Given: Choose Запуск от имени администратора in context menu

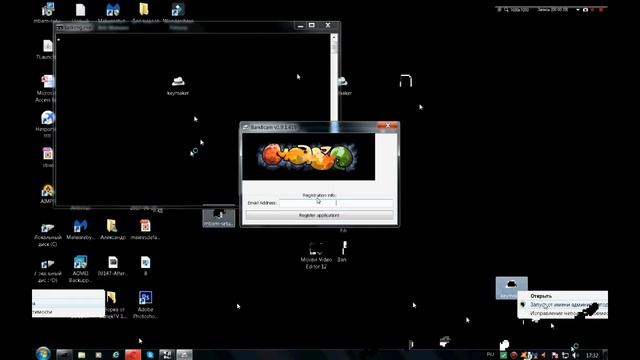Looking at the screenshot, I should [x=562, y=304].
